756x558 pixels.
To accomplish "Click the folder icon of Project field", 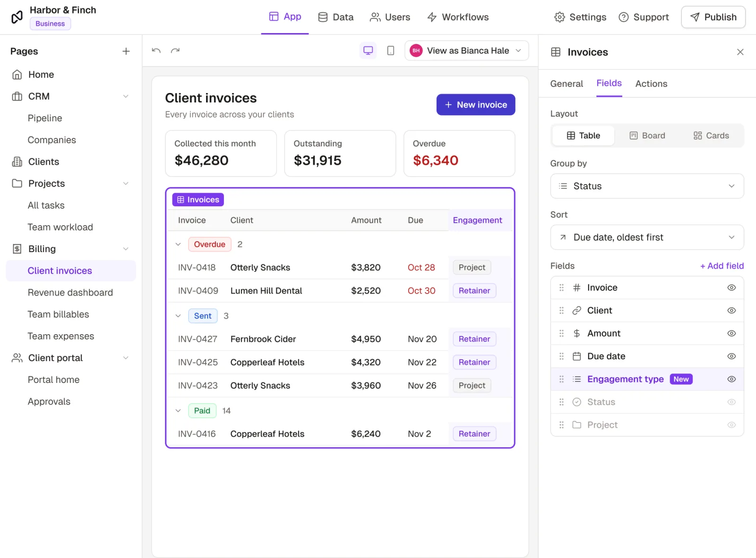I will click(x=577, y=425).
